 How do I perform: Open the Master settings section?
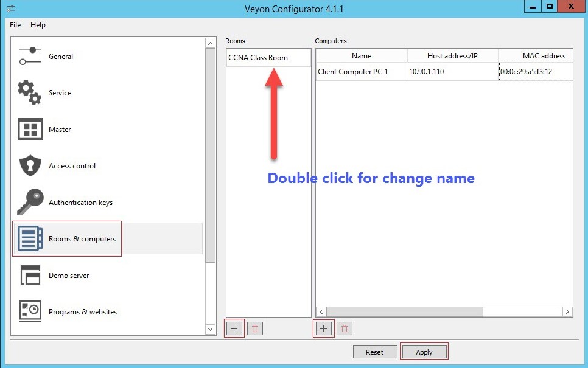[x=60, y=129]
